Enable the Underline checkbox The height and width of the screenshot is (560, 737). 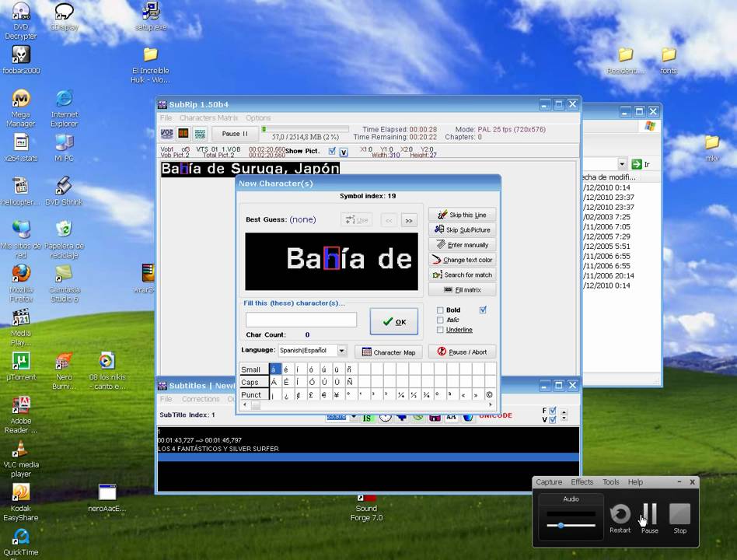[x=440, y=330]
